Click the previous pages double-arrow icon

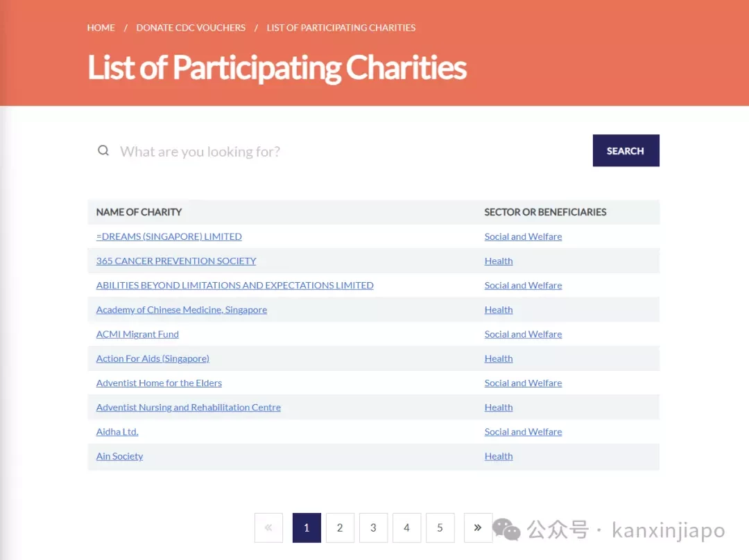tap(268, 527)
